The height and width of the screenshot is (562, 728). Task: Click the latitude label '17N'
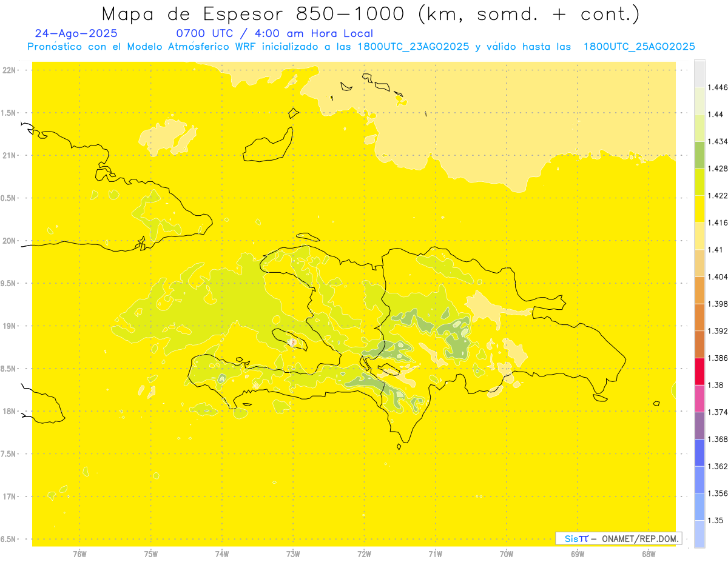click(9, 497)
